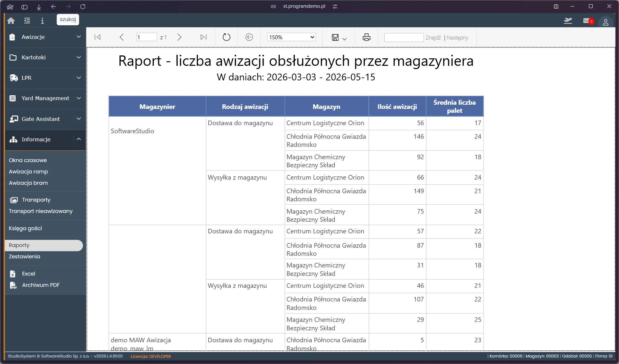This screenshot has width=619, height=364.
Task: Expand the Gate Assistant chevron
Action: [x=79, y=119]
